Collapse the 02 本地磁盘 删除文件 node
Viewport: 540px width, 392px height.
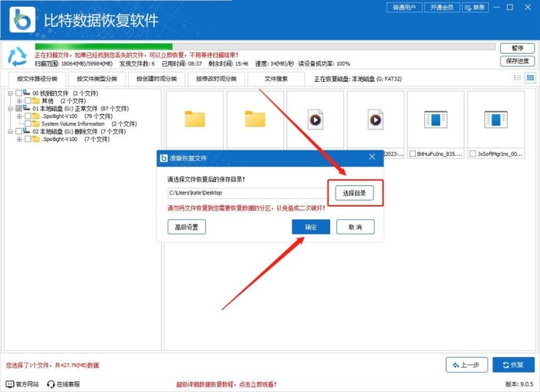coord(9,131)
